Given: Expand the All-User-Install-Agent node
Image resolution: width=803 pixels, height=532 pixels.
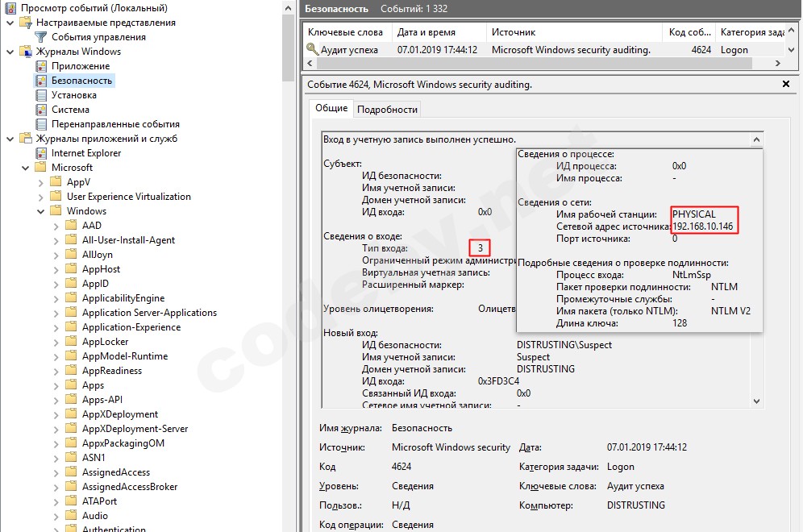Looking at the screenshot, I should click(x=56, y=240).
